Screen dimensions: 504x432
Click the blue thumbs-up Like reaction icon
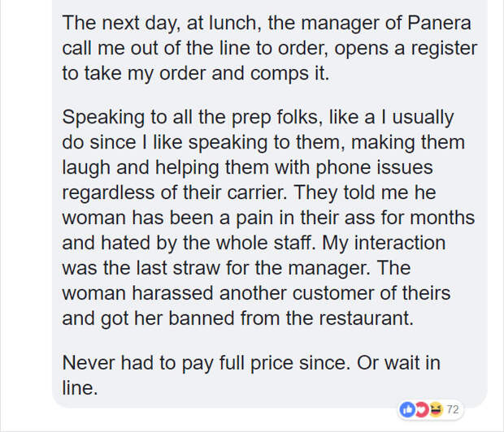point(407,409)
